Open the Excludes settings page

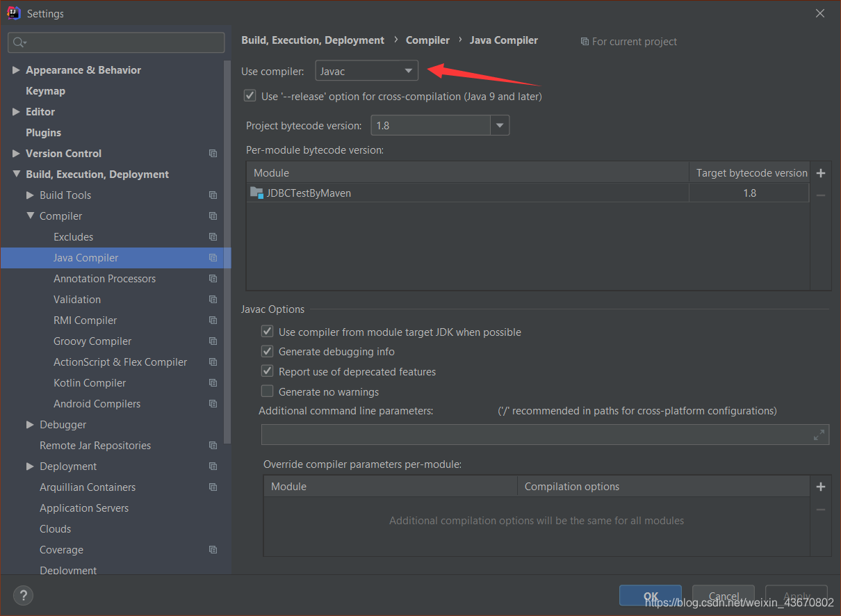pos(73,237)
